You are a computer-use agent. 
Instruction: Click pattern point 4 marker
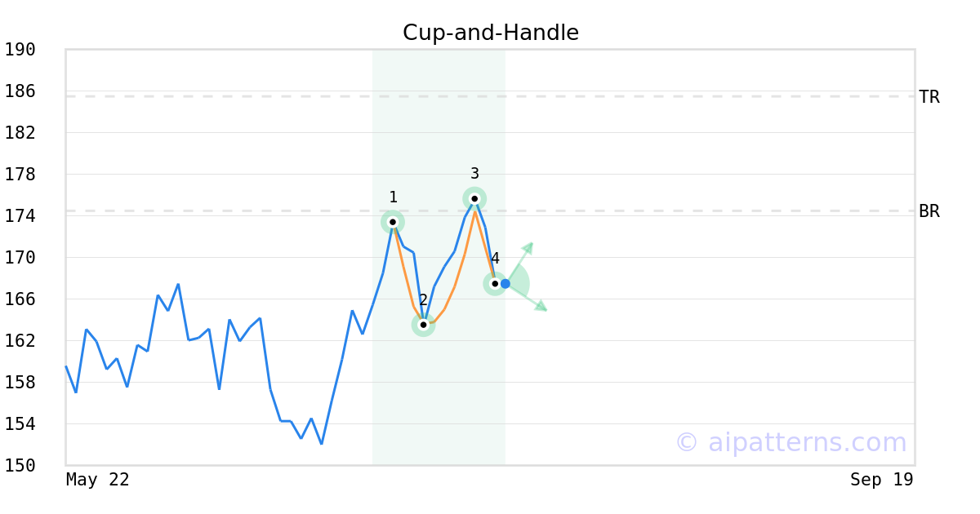click(x=495, y=284)
